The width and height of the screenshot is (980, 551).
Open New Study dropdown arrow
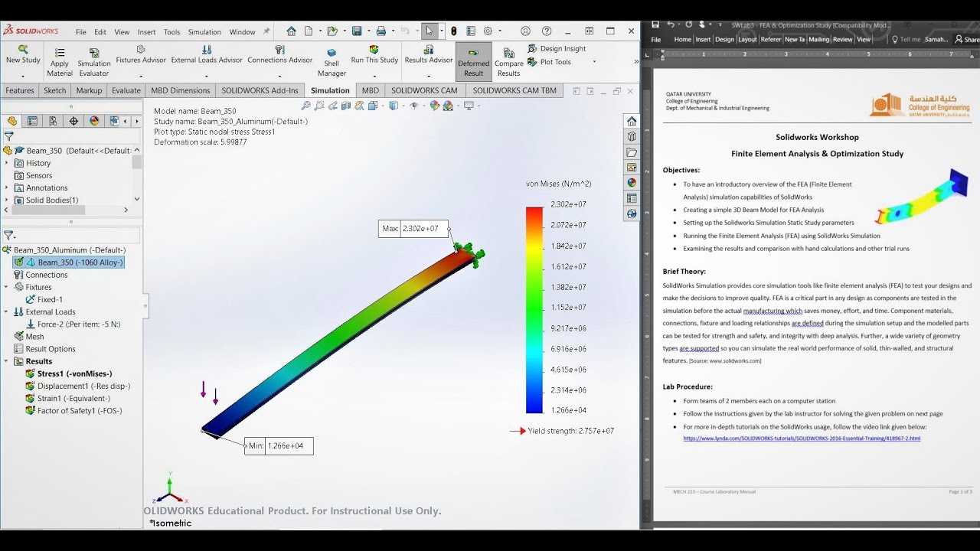(x=23, y=76)
